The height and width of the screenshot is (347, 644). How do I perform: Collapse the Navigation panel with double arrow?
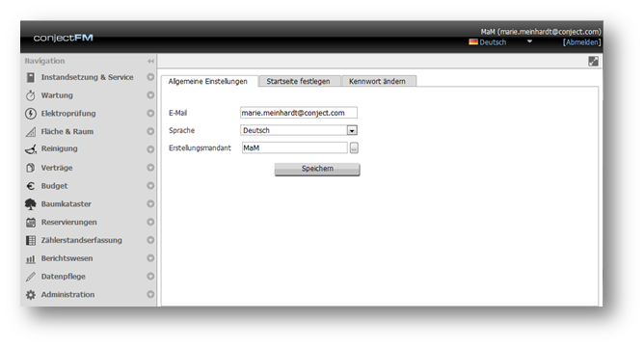click(150, 61)
